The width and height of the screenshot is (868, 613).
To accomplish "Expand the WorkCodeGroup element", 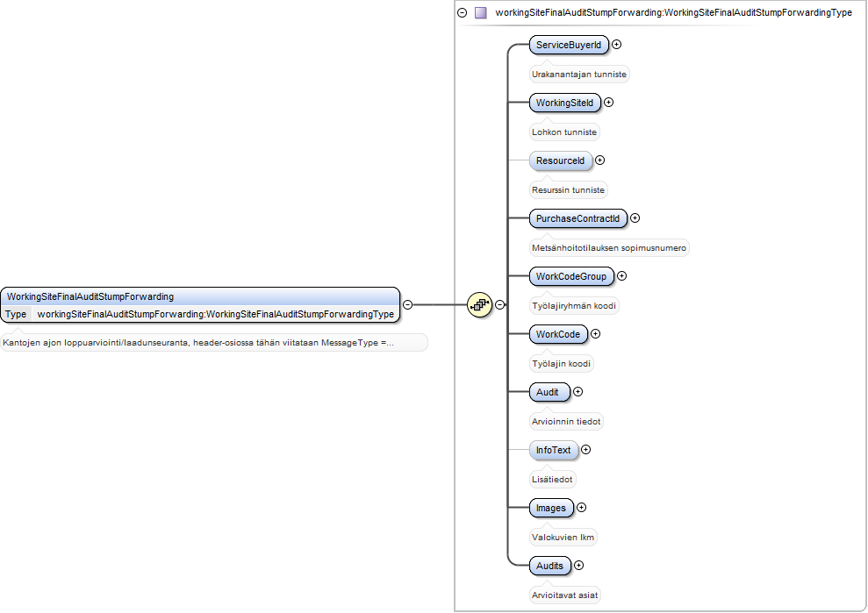I will [621, 276].
